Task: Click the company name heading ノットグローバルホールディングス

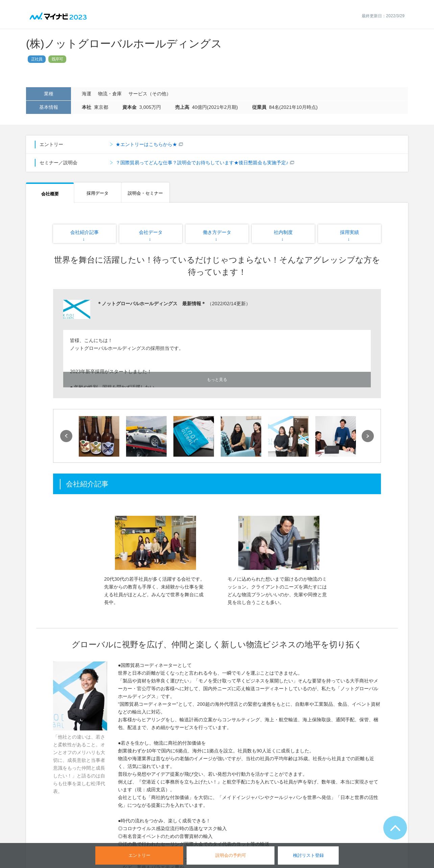Action: pos(124,44)
